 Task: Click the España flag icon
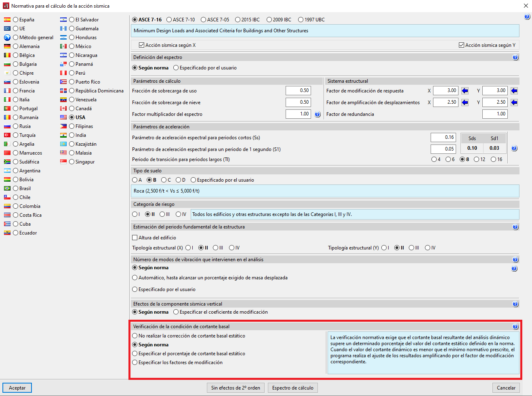7,20
